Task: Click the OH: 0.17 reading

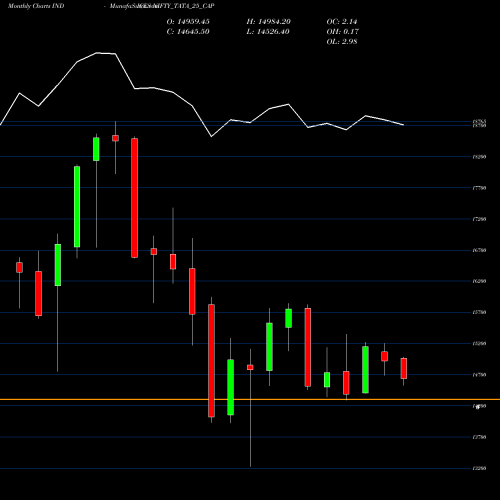Action: pyautogui.click(x=343, y=32)
